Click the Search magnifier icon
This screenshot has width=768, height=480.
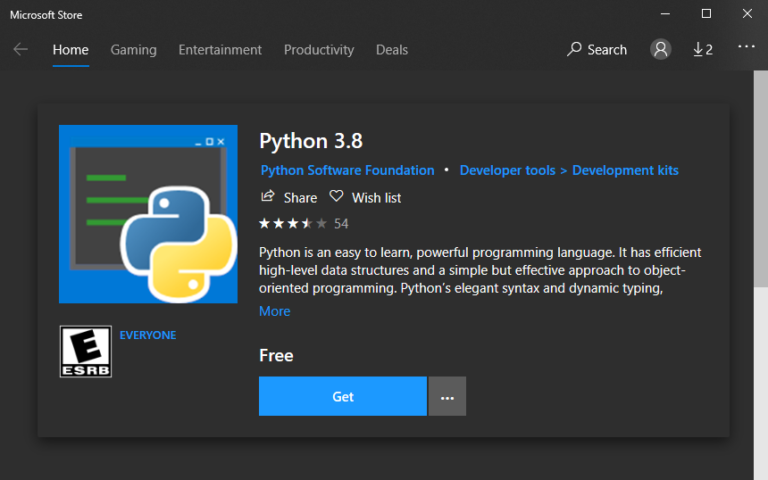click(x=574, y=49)
